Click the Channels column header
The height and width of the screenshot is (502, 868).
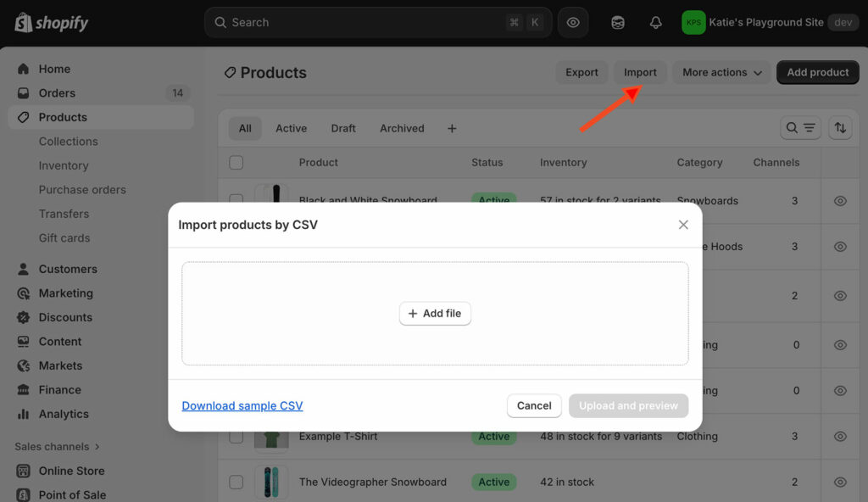coord(776,162)
